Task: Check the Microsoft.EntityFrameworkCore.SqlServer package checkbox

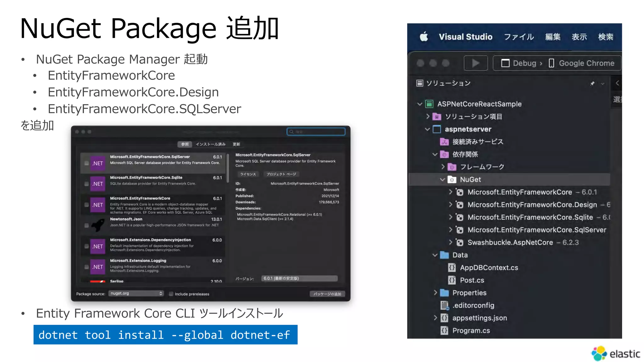Action: (x=86, y=163)
